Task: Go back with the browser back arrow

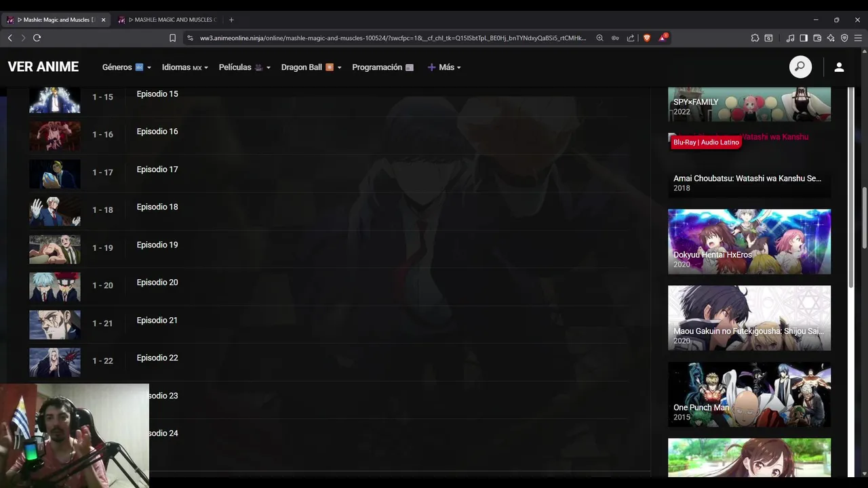Action: 10,38
